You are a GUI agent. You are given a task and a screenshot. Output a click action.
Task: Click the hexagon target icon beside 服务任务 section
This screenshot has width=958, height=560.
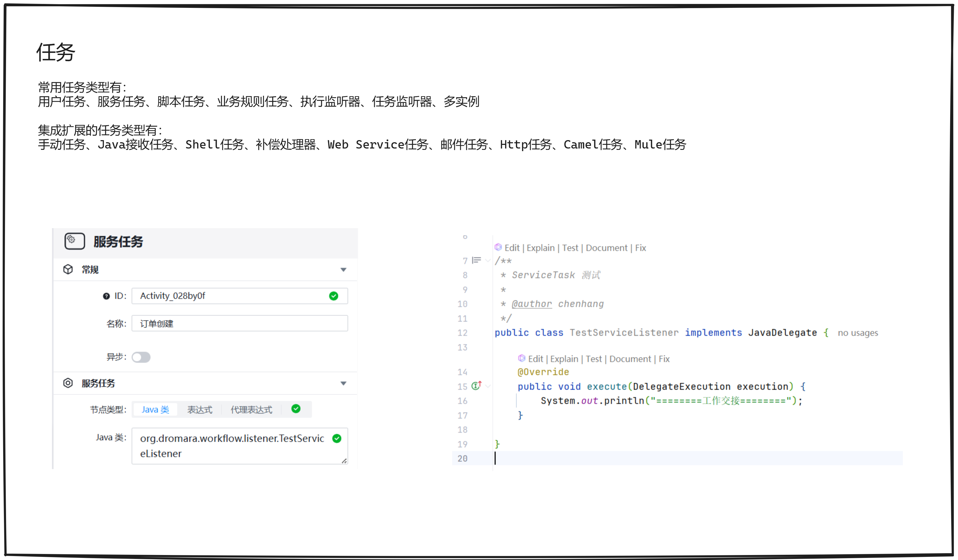[68, 383]
